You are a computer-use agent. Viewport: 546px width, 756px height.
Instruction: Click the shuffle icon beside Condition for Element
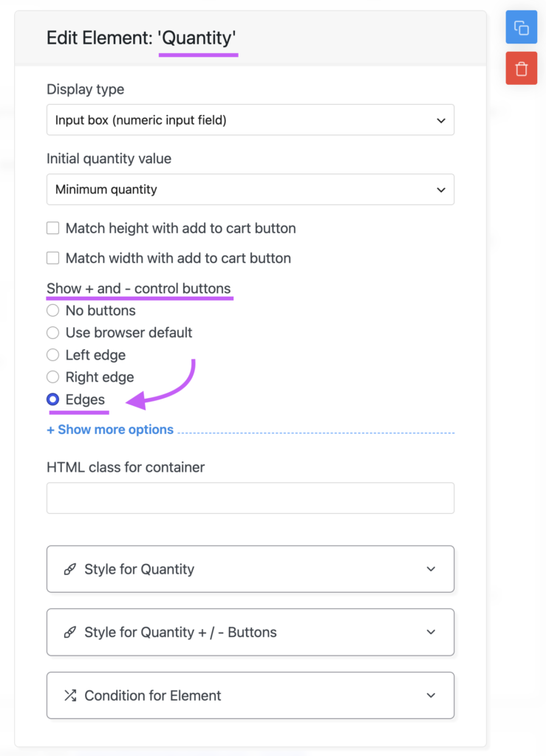tap(70, 695)
